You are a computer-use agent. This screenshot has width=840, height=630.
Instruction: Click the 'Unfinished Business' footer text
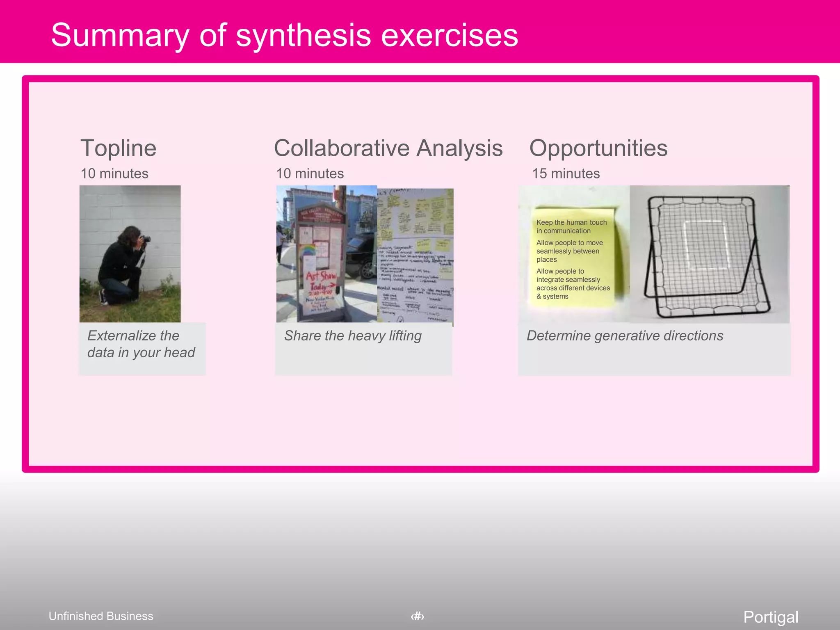click(101, 616)
